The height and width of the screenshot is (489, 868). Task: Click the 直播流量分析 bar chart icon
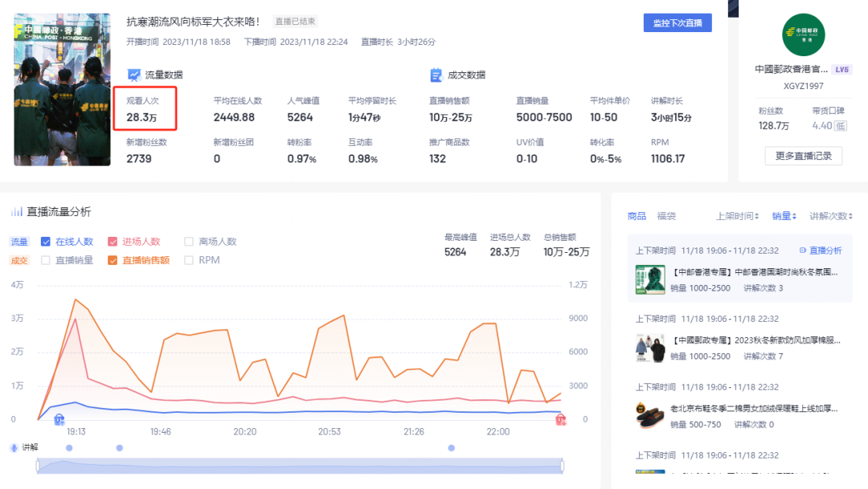coord(17,211)
